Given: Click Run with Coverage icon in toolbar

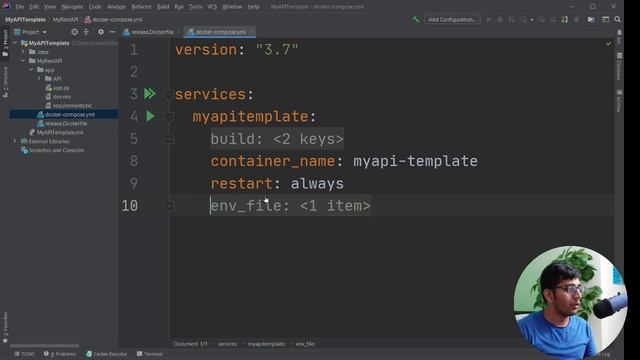Looking at the screenshot, I should [511, 19].
